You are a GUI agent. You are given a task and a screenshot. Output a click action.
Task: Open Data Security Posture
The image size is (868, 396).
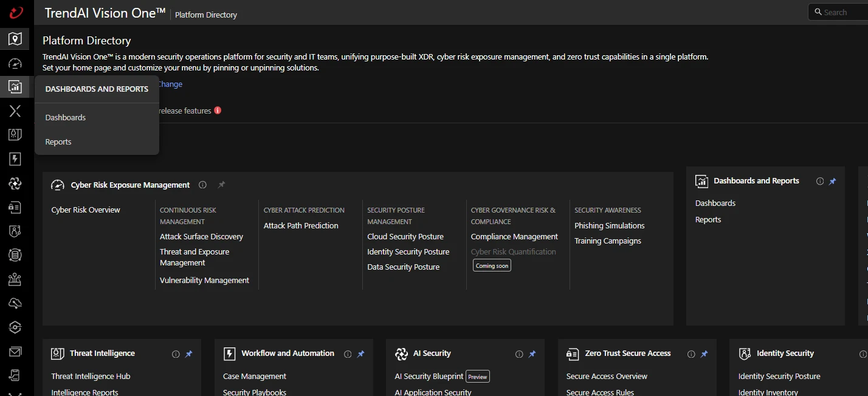tap(403, 267)
